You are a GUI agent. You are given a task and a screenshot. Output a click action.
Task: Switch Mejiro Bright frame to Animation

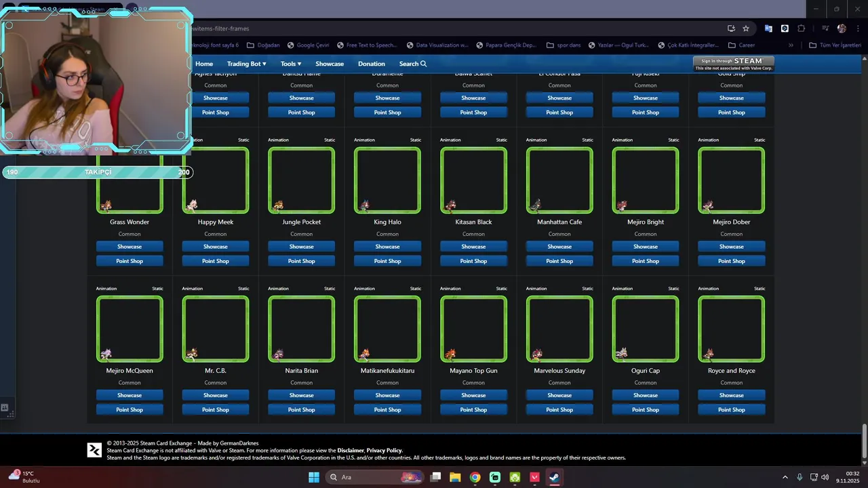tap(623, 140)
